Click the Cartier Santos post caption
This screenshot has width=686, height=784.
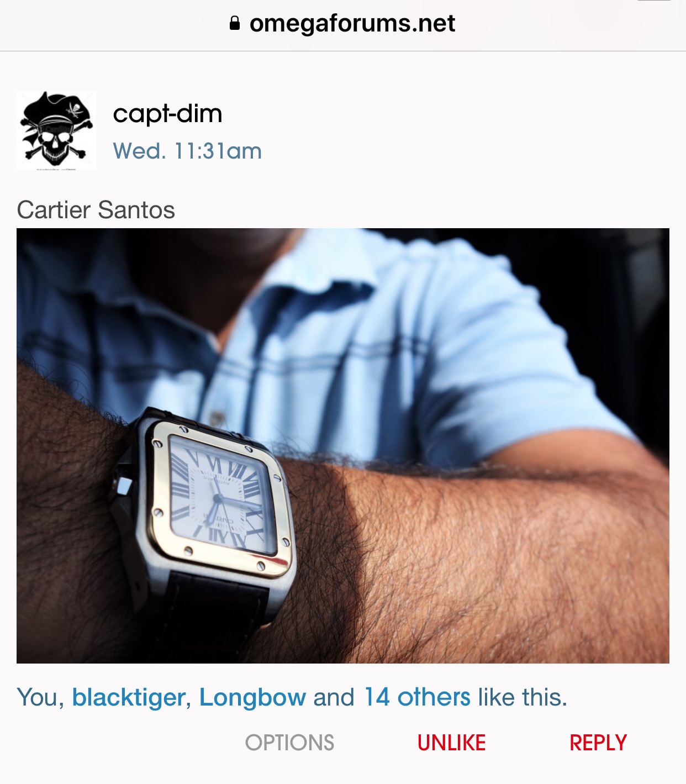(x=96, y=210)
